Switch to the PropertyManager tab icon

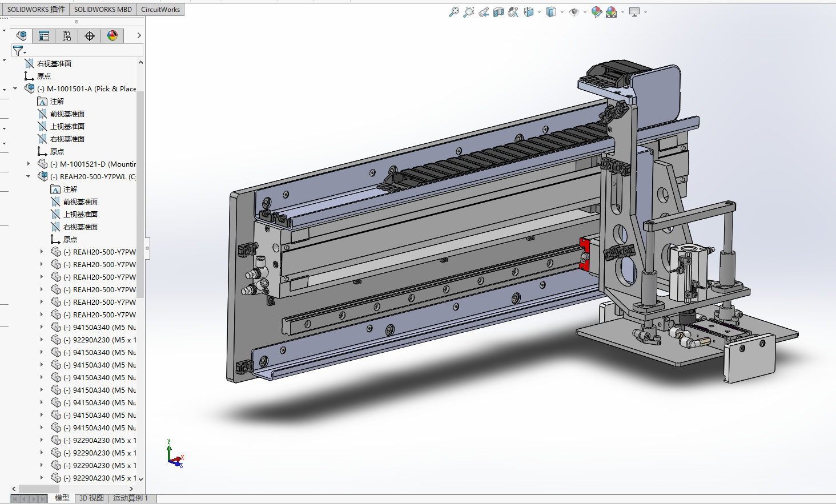(44, 36)
